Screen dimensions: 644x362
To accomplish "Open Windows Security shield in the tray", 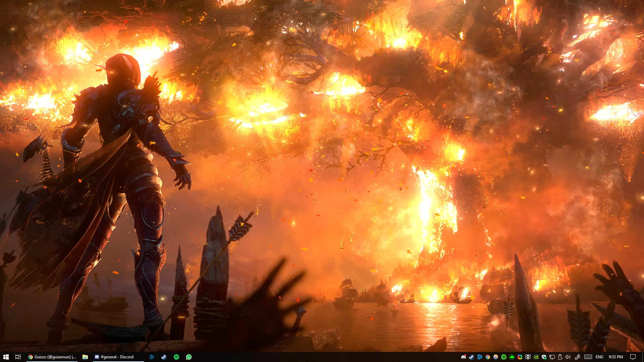I will pos(544,357).
